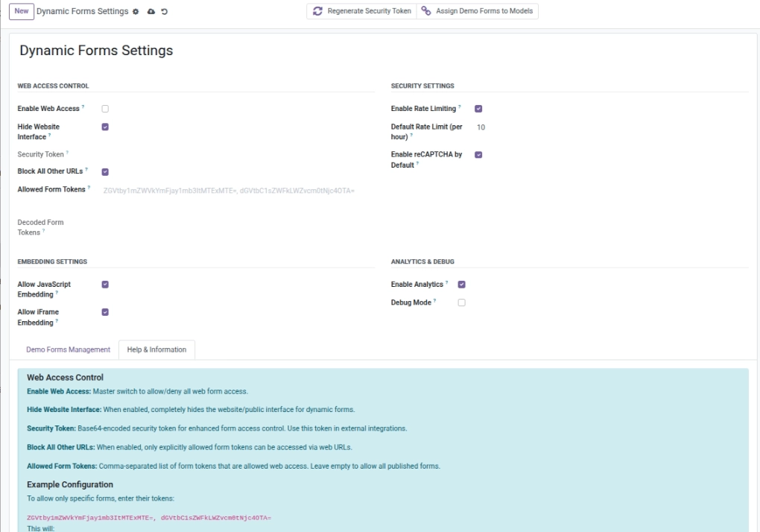The image size is (760, 532).
Task: Click the example tokens code line
Action: [149, 518]
